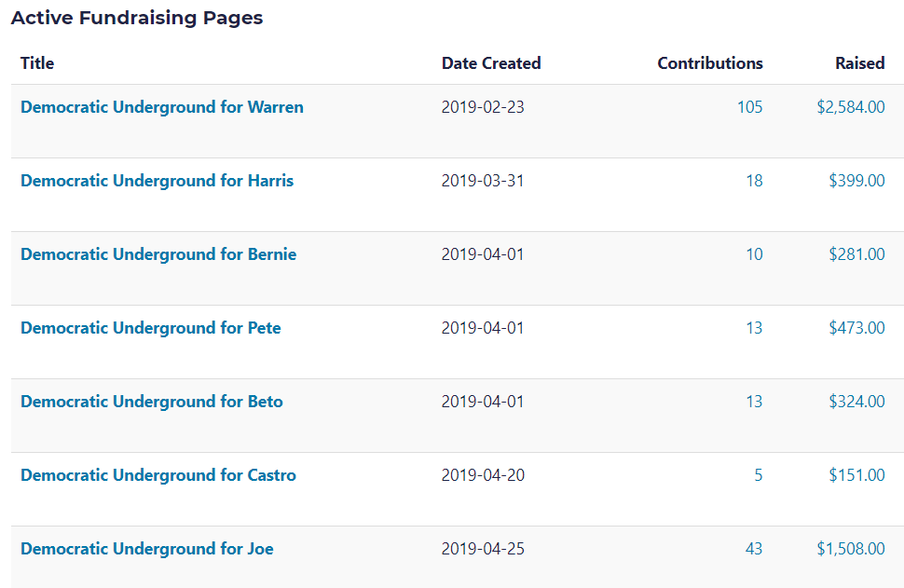Open Democratic Underground for Pete page
The width and height of the screenshot is (904, 588).
click(150, 328)
